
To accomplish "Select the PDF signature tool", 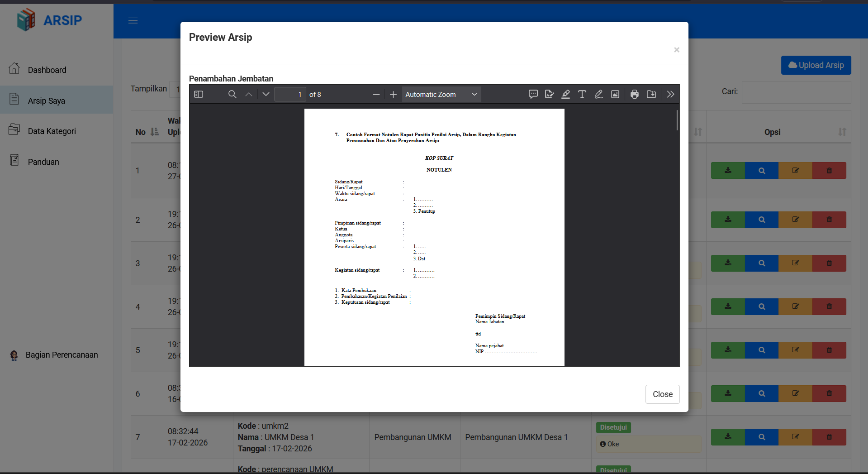I will coord(550,94).
